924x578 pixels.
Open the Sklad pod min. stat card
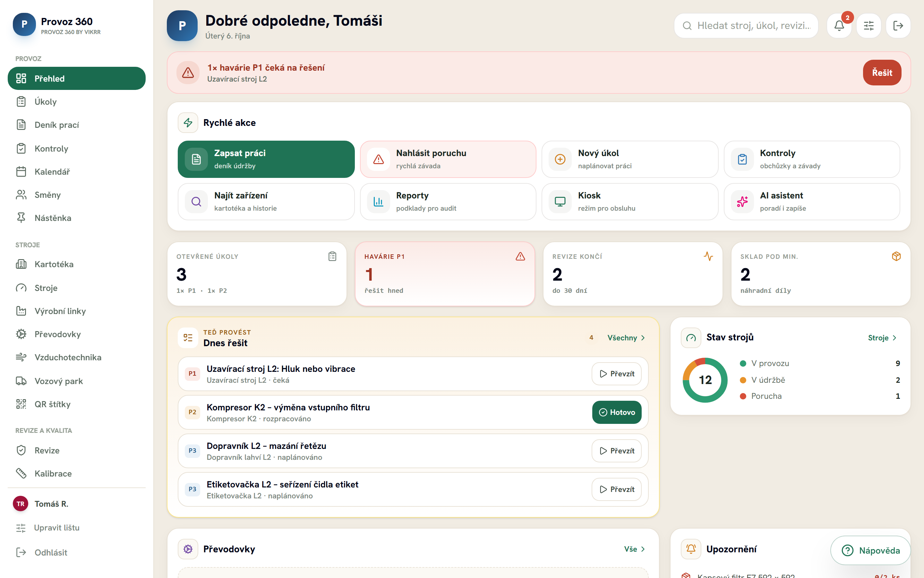(x=820, y=274)
